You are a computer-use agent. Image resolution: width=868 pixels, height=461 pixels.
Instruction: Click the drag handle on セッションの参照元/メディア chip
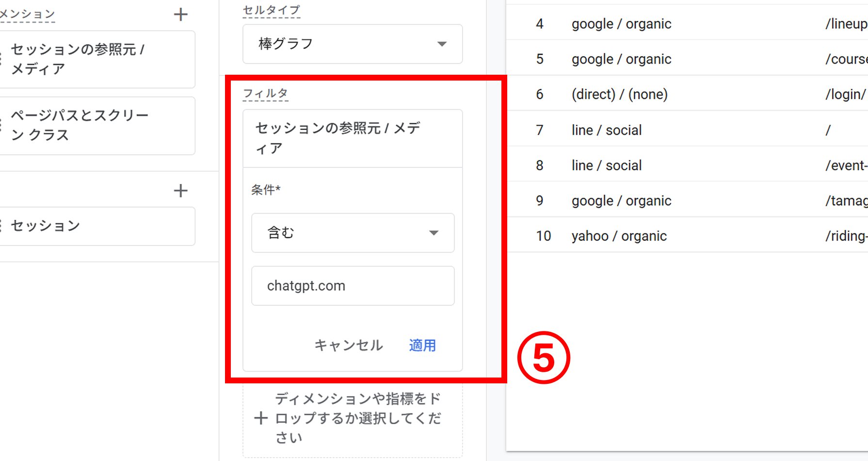tap(3, 58)
